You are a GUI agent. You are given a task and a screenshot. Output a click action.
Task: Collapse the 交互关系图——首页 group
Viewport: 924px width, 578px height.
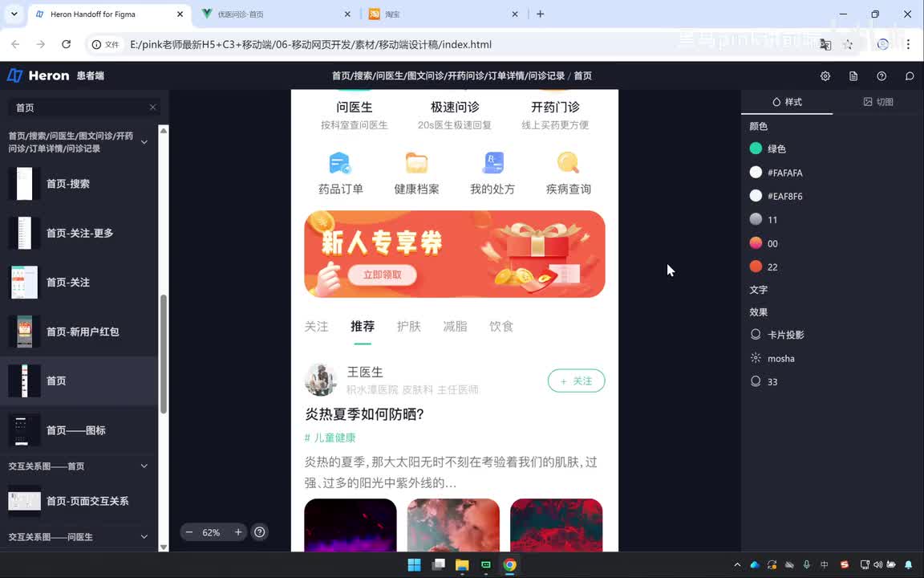(144, 466)
